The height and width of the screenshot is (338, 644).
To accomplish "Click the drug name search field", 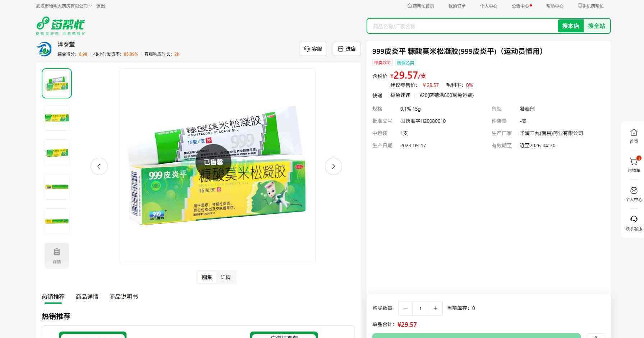I will click(x=462, y=26).
